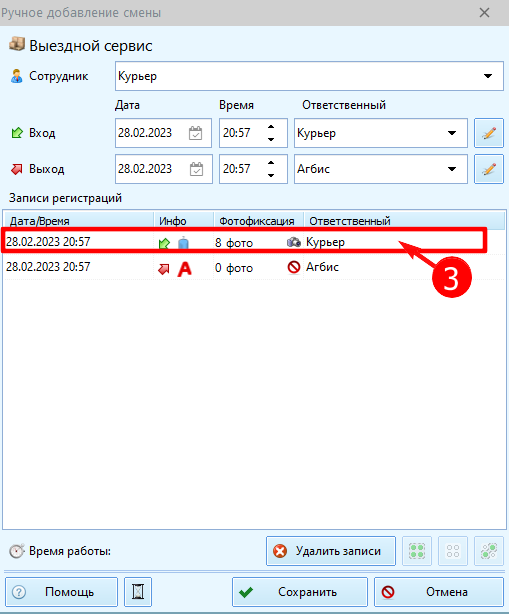Click the Удалить записи button
509x614 pixels.
tap(331, 551)
